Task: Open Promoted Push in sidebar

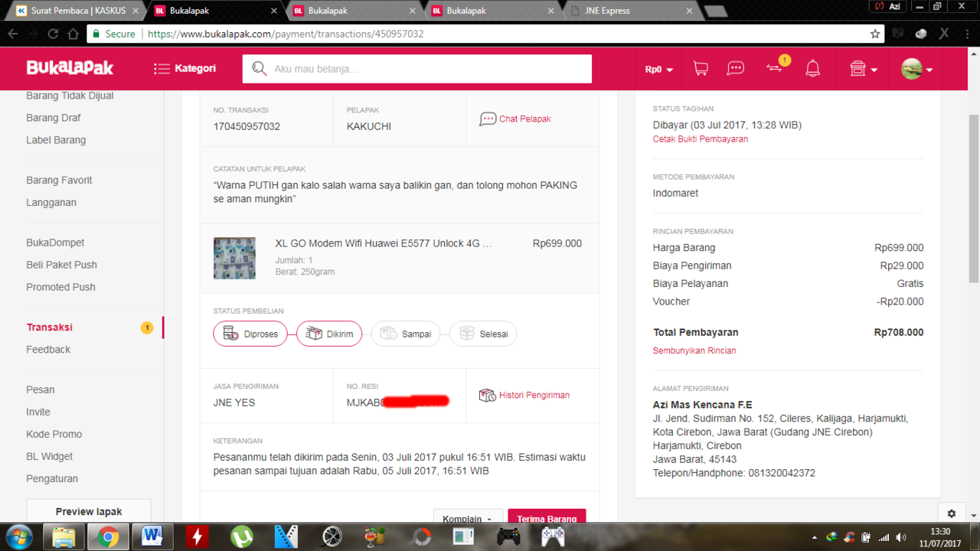Action: click(60, 287)
